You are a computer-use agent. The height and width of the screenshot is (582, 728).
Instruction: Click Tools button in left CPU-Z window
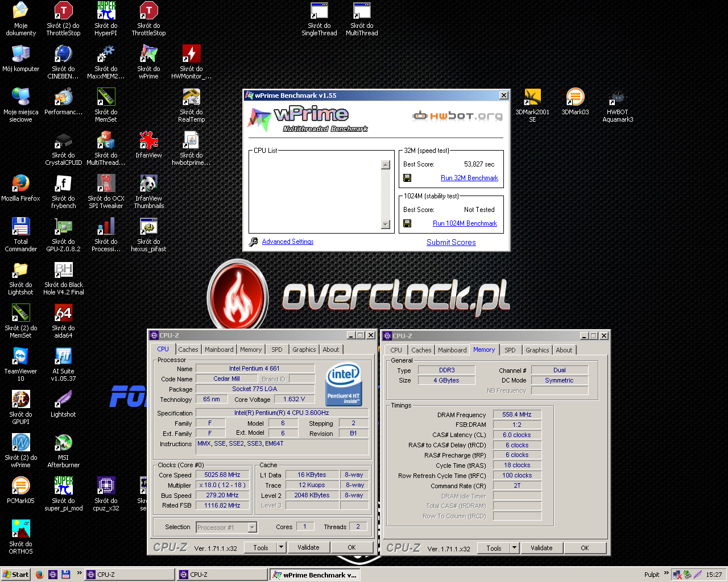point(260,547)
